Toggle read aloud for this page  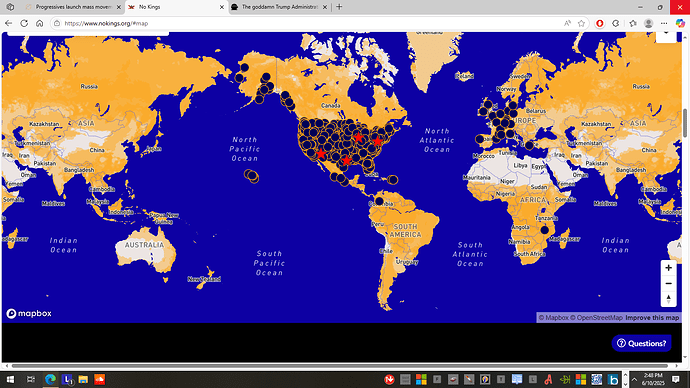567,23
